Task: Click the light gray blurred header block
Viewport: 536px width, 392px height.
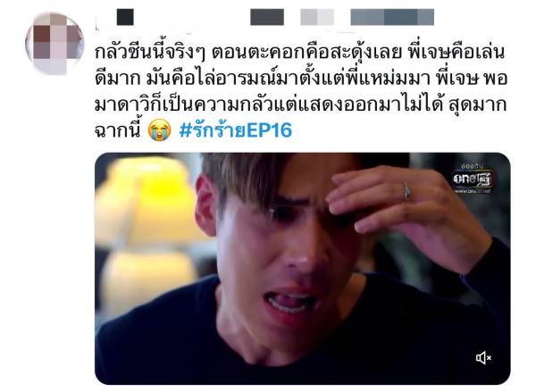Action: click(x=317, y=17)
